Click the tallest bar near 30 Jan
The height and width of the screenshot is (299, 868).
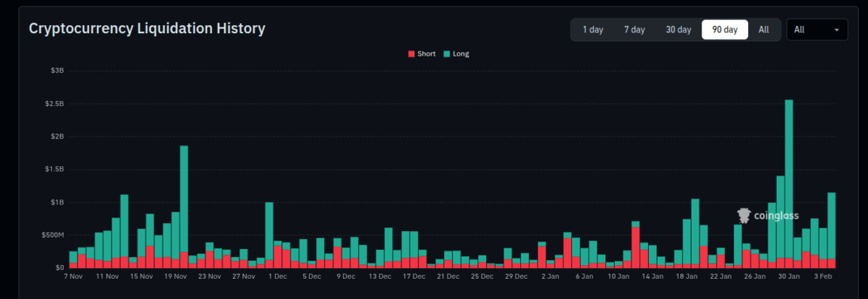click(x=788, y=181)
